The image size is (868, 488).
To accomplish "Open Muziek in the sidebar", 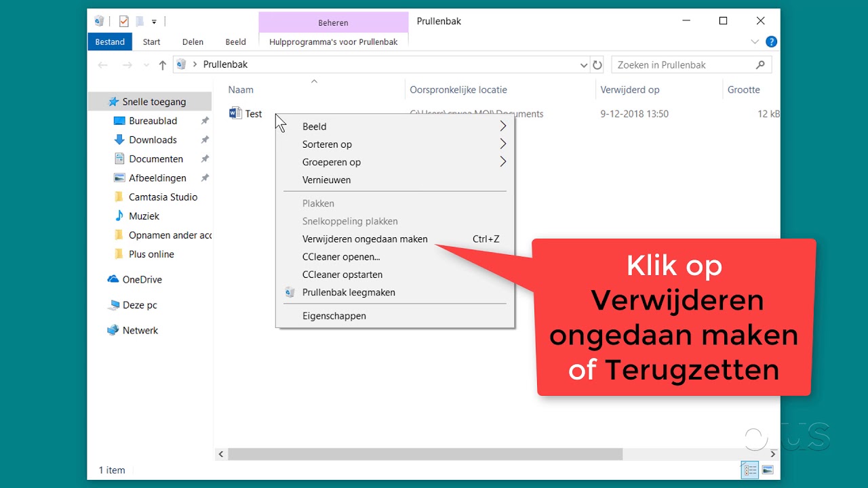I will [137, 216].
